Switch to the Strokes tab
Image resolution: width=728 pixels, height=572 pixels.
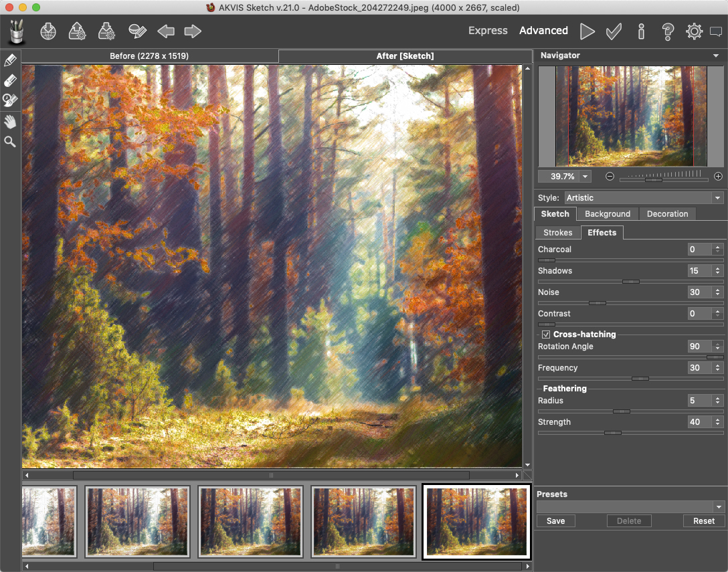pyautogui.click(x=557, y=233)
